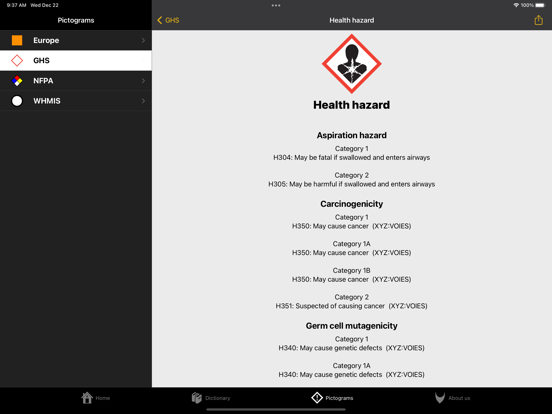
Task: Click the Category 1A label under Germ cell mutagenicity
Action: [352, 366]
